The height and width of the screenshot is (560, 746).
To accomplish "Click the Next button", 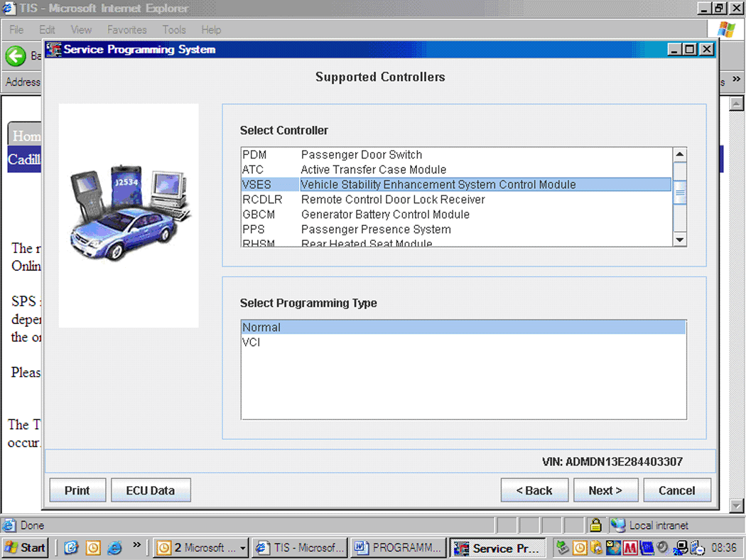I will [605, 490].
